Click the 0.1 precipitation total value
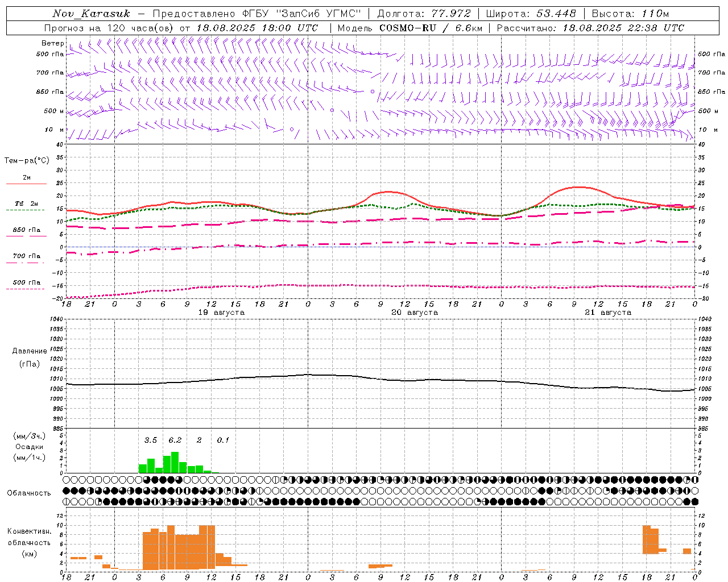Viewport: 728px width, 582px height. [x=223, y=440]
